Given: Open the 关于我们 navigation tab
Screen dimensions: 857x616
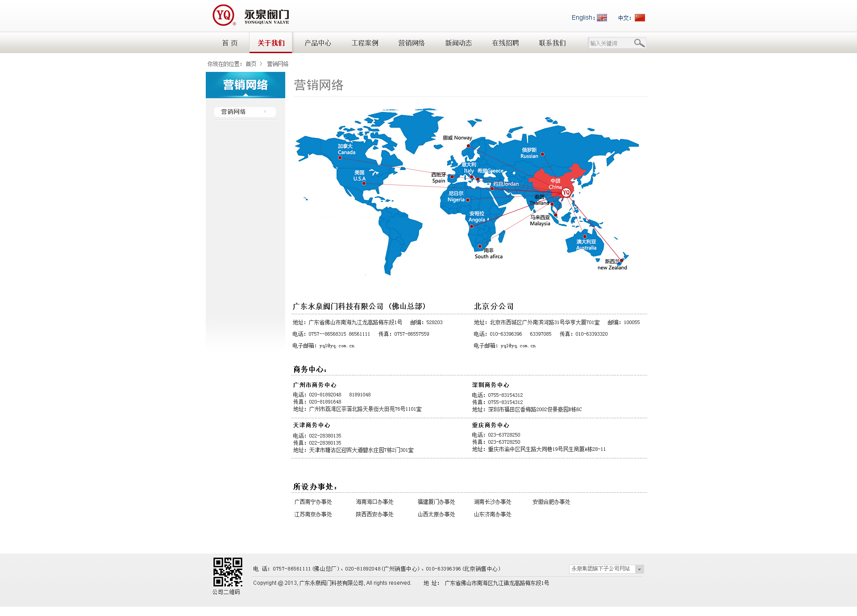Looking at the screenshot, I should click(271, 43).
